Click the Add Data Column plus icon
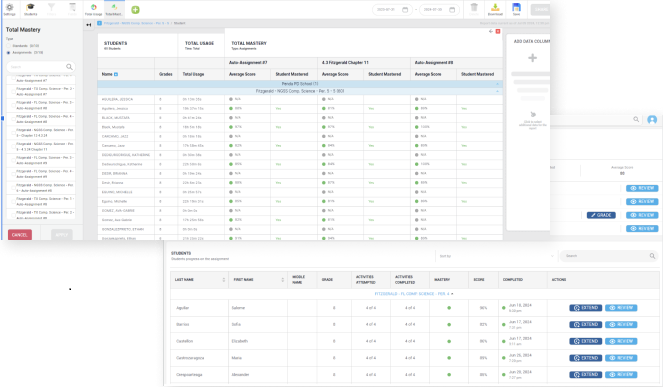Screen dimensions: 663x387 [x=532, y=58]
